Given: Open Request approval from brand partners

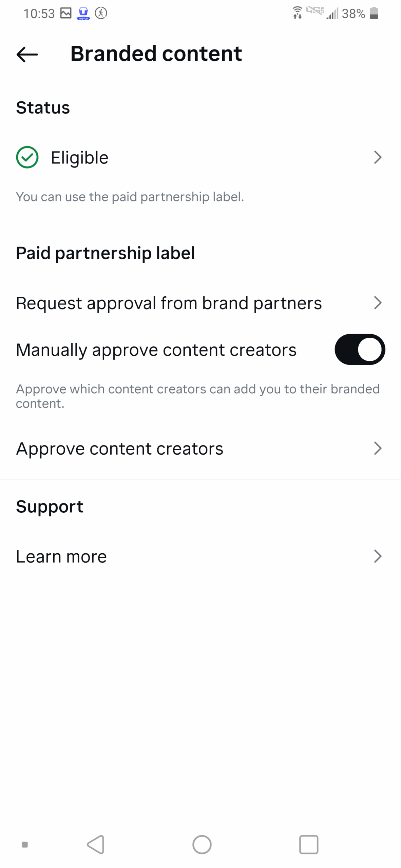Looking at the screenshot, I should (x=169, y=303).
